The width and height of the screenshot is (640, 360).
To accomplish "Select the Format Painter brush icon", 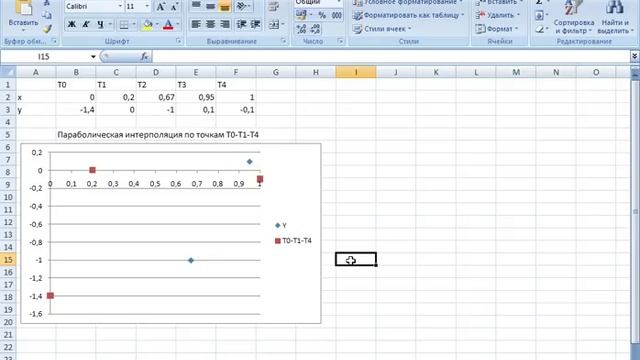I will (x=47, y=29).
